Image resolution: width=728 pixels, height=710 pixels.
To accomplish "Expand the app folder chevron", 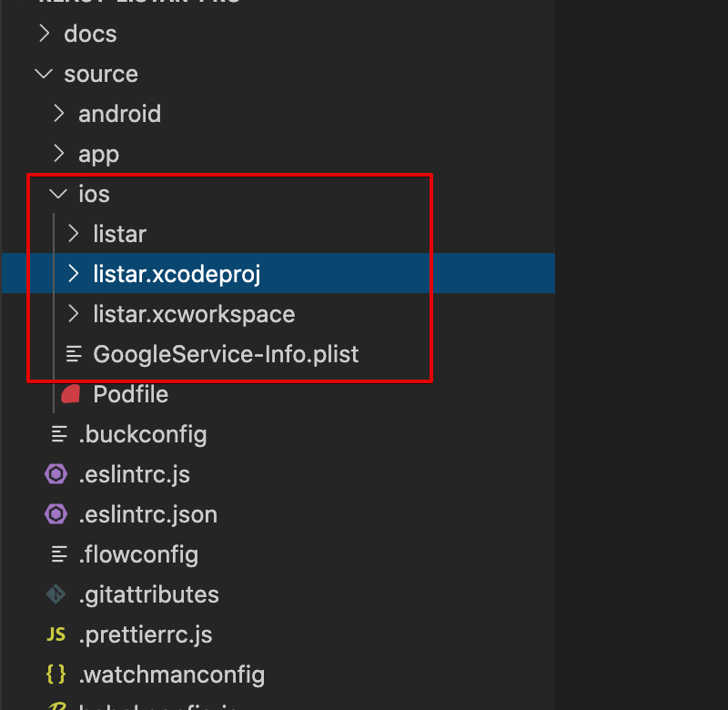I will [x=59, y=153].
